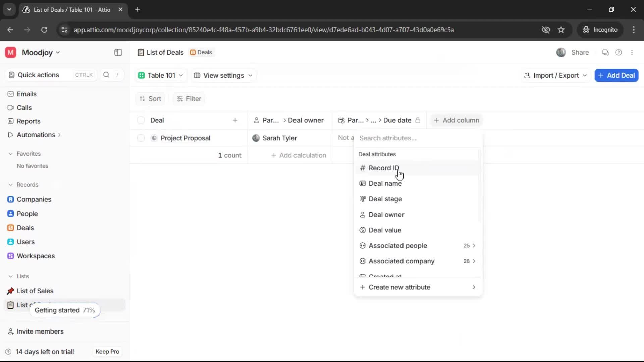Select the header checkbox to select all deals
Screen dimensions: 644x362
tap(141, 120)
